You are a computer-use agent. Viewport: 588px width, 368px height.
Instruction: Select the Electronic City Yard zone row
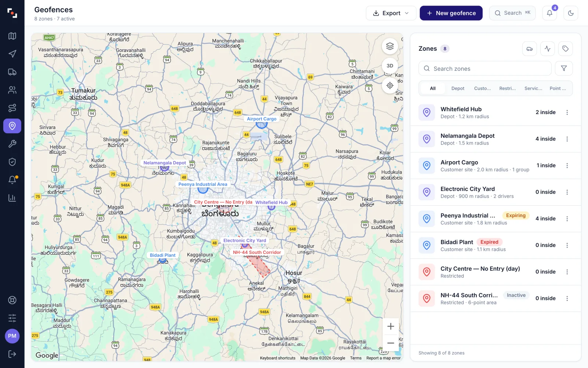[x=495, y=192]
